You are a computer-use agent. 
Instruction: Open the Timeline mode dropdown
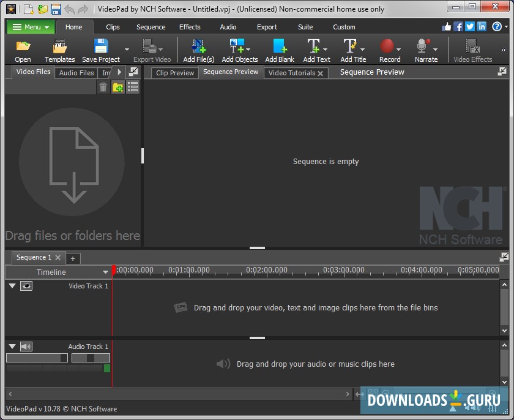coord(105,272)
